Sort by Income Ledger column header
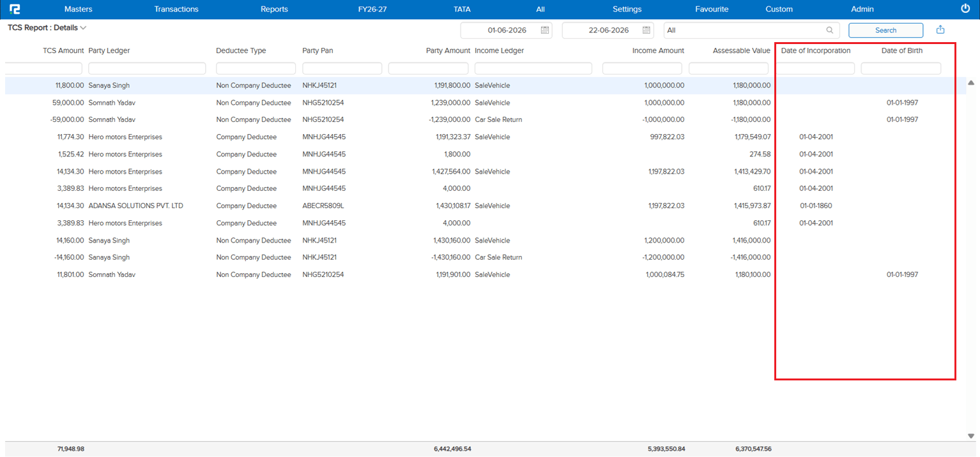Image resolution: width=980 pixels, height=457 pixels. point(499,50)
